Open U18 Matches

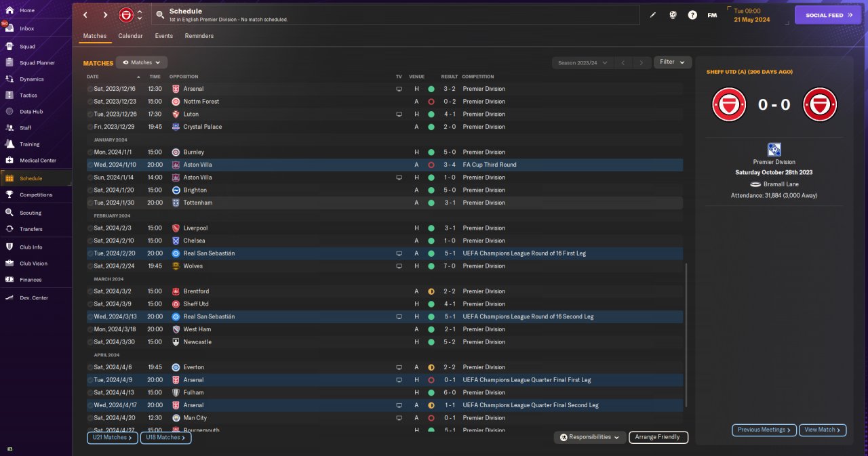tap(165, 438)
